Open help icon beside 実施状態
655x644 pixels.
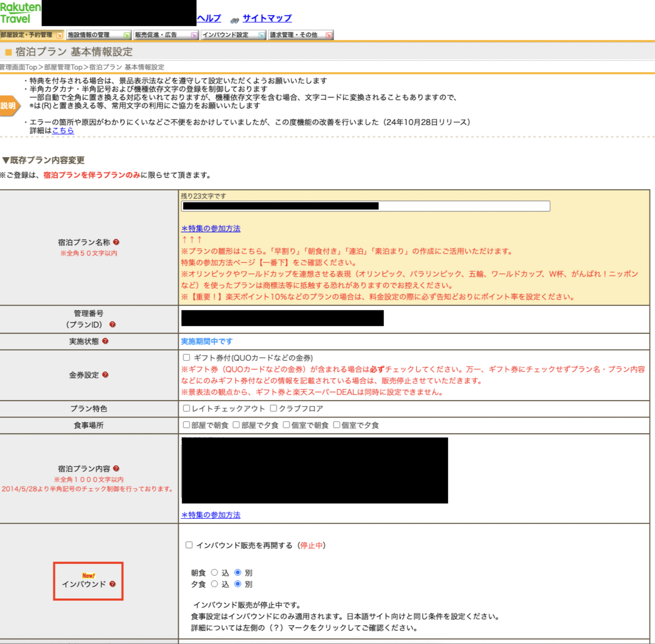click(105, 341)
